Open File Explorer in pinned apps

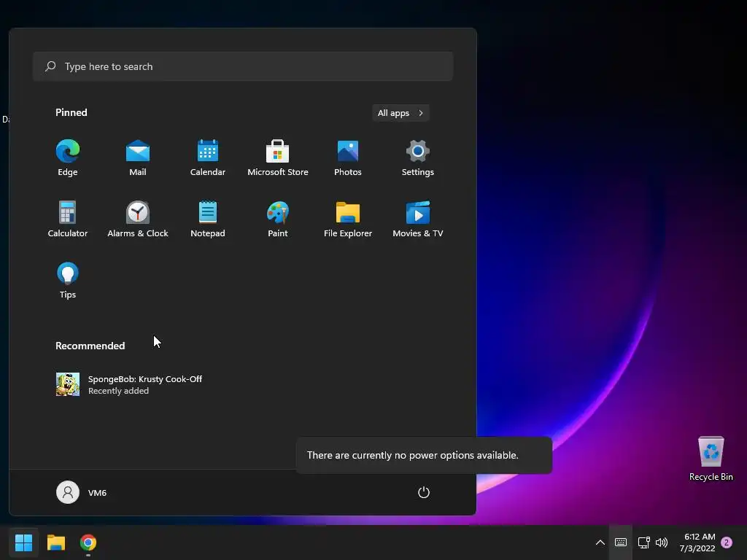[x=348, y=219]
